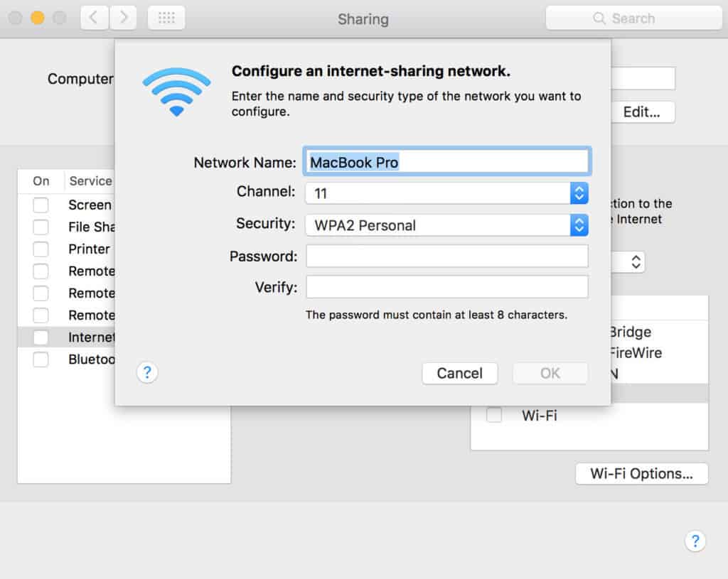728x579 pixels.
Task: Enable the Internet Sharing checkbox
Action: click(41, 337)
